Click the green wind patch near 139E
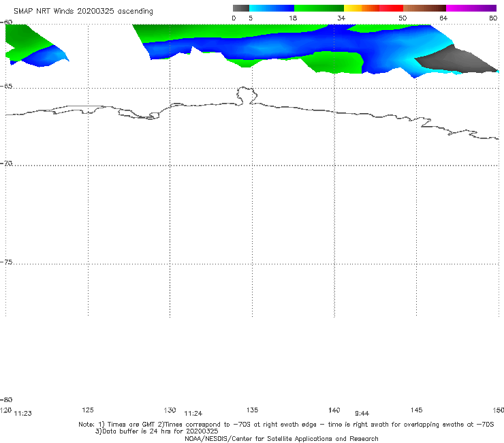 [334, 63]
